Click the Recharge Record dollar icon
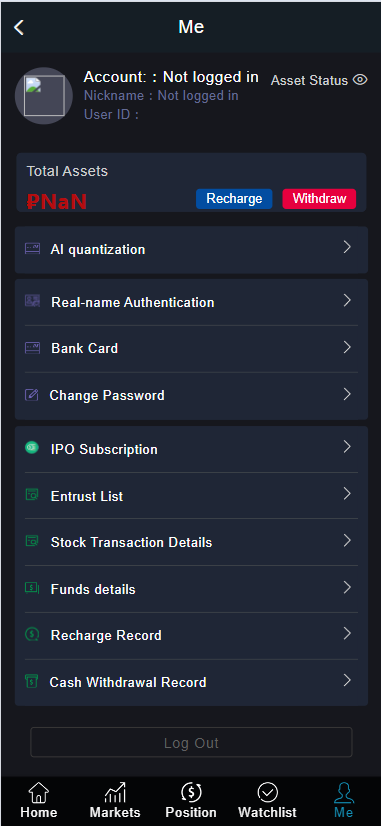 32,634
